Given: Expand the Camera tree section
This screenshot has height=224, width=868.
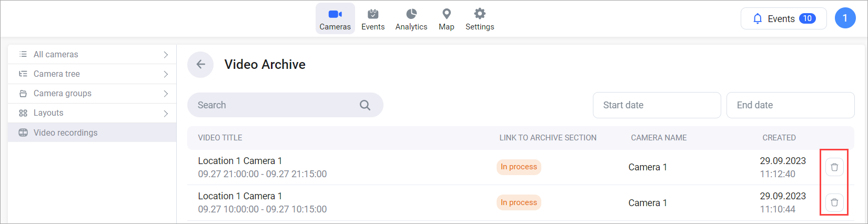Looking at the screenshot, I should pos(92,74).
